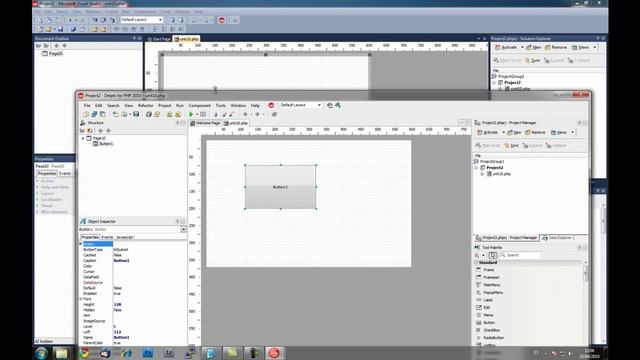The width and height of the screenshot is (640, 360).
Task: Select ProjectGroup1 in Delphi Project Manager
Action: pos(491,162)
